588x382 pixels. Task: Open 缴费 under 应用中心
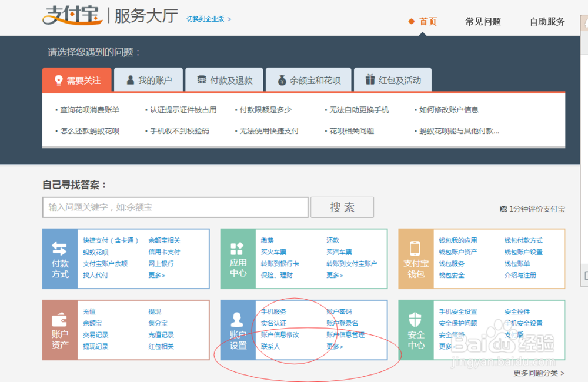coord(268,240)
